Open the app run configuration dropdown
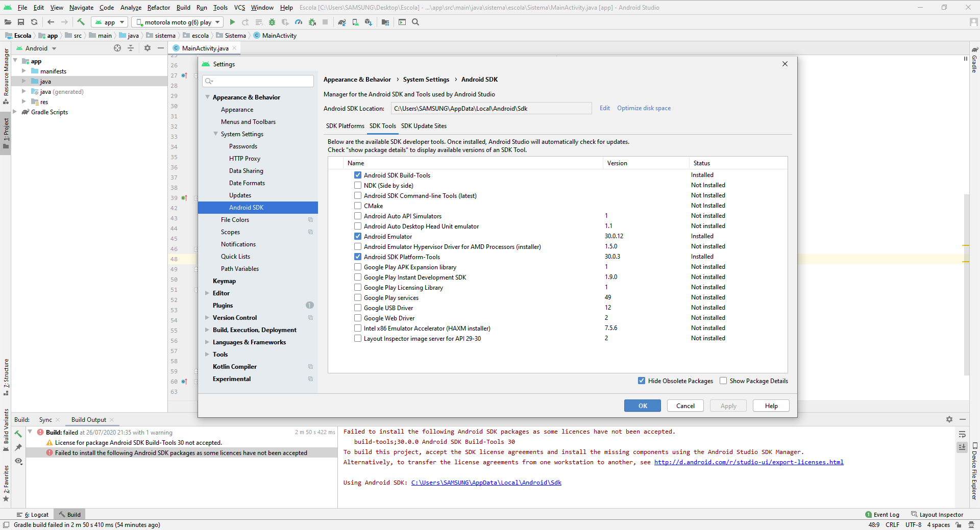Screen dimensions: 980x530 [109, 22]
